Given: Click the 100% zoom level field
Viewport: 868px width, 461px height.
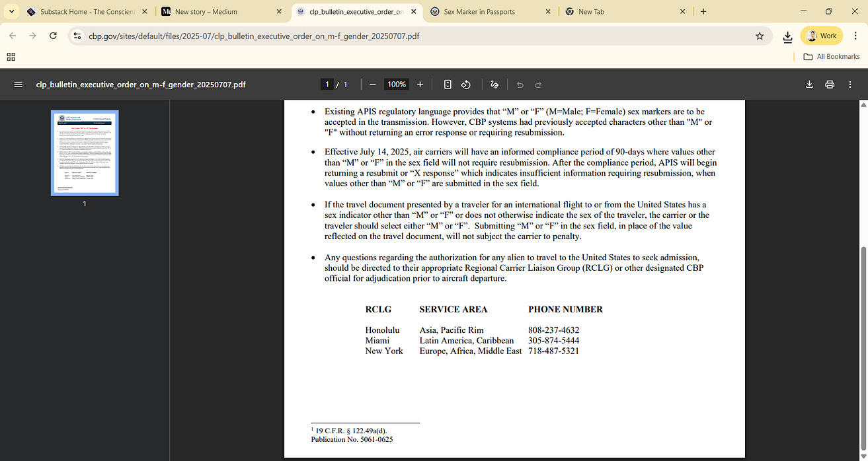Looking at the screenshot, I should pyautogui.click(x=397, y=85).
